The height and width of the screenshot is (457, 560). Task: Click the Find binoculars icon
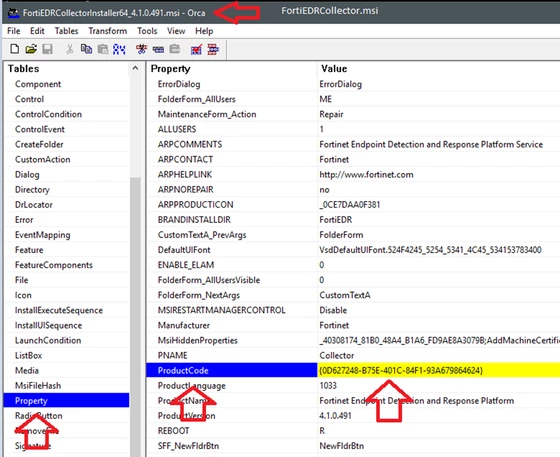119,49
